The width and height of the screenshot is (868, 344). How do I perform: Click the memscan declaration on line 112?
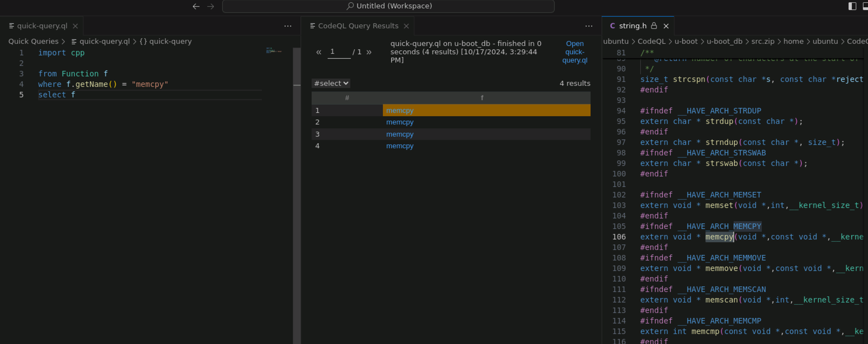click(x=722, y=300)
